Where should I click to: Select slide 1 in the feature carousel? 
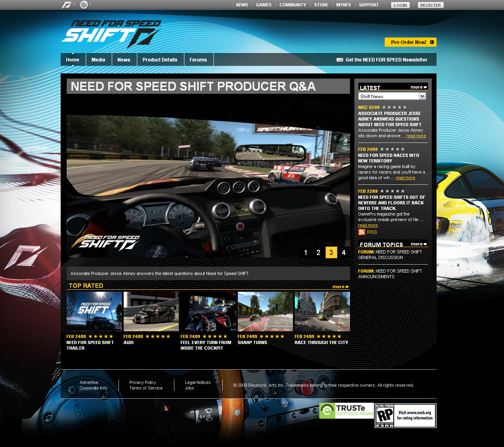click(x=306, y=253)
